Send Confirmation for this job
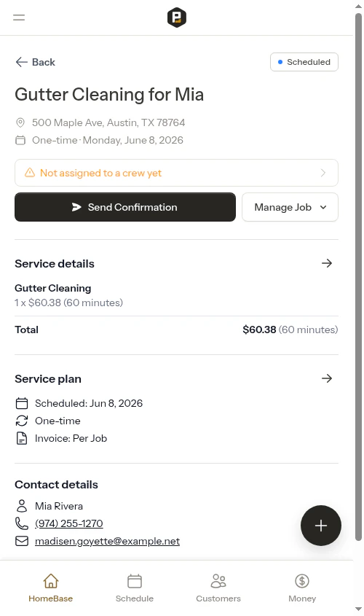 [x=125, y=207]
